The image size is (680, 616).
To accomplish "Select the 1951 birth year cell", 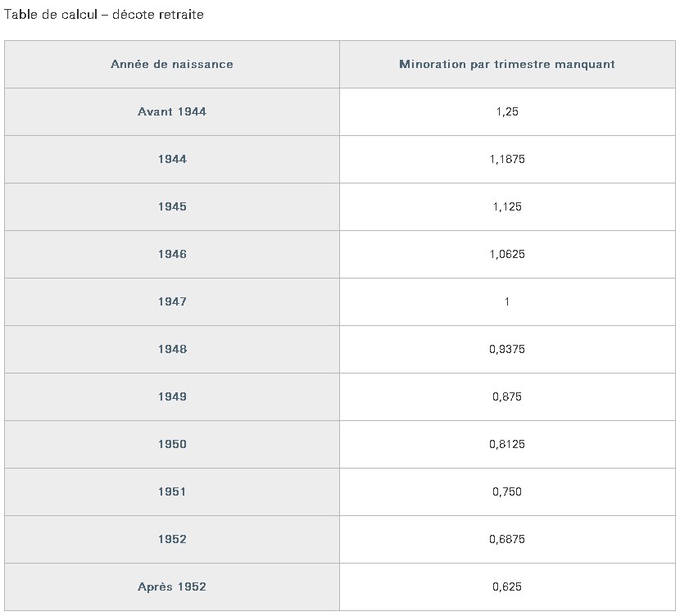I will pyautogui.click(x=172, y=491).
